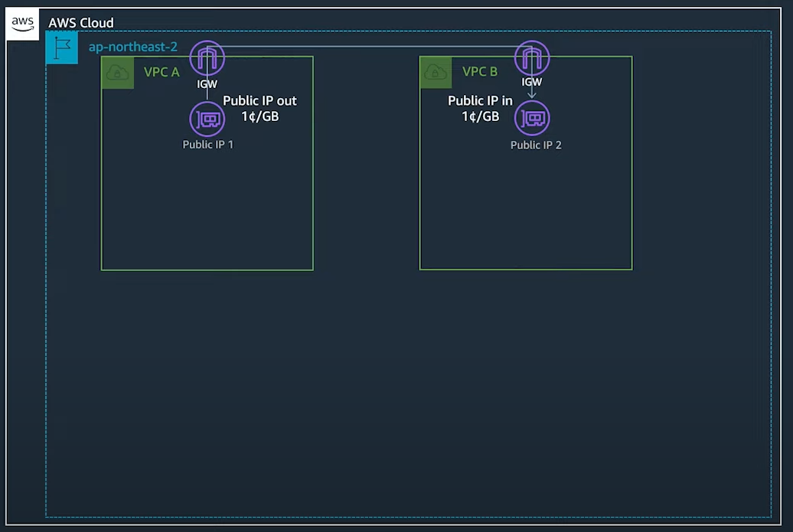Select the Public IP in text

(480, 101)
